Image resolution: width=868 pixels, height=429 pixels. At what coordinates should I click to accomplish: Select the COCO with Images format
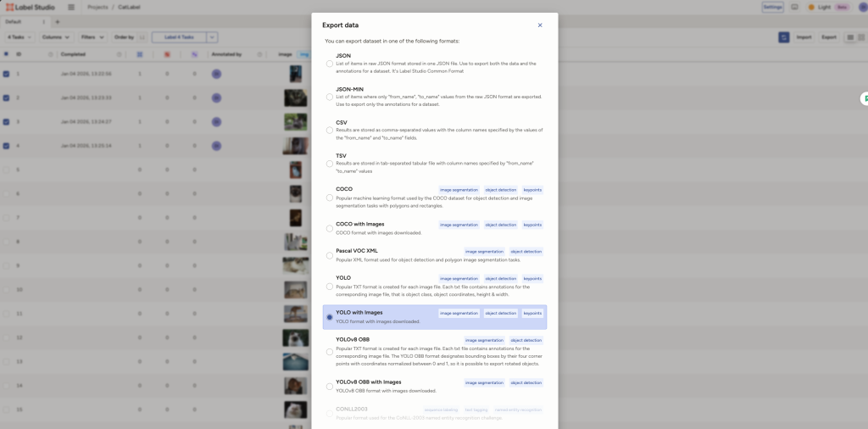[x=330, y=229]
